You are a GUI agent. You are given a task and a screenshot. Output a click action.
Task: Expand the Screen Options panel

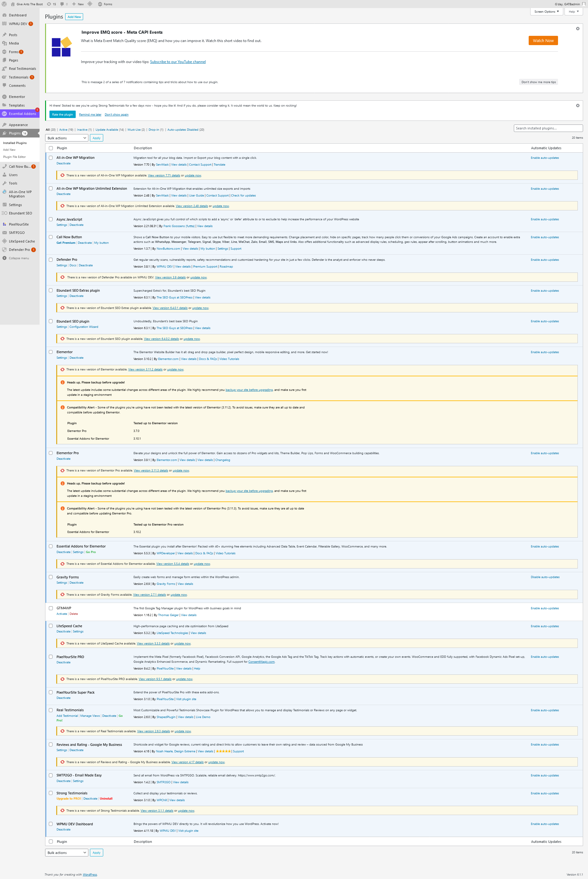[546, 12]
